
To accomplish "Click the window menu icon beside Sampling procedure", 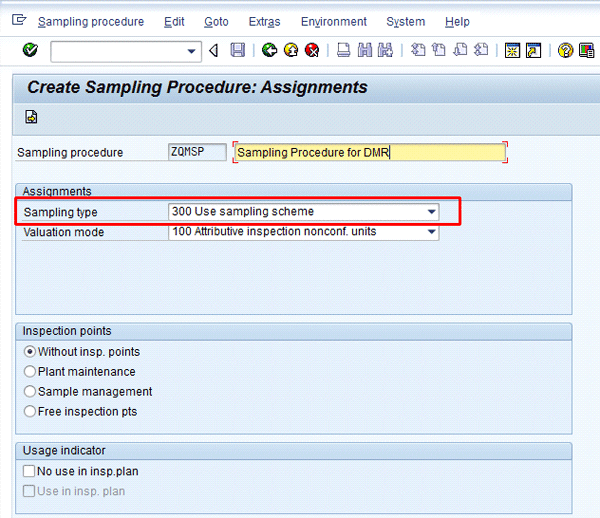I will pos(19,20).
